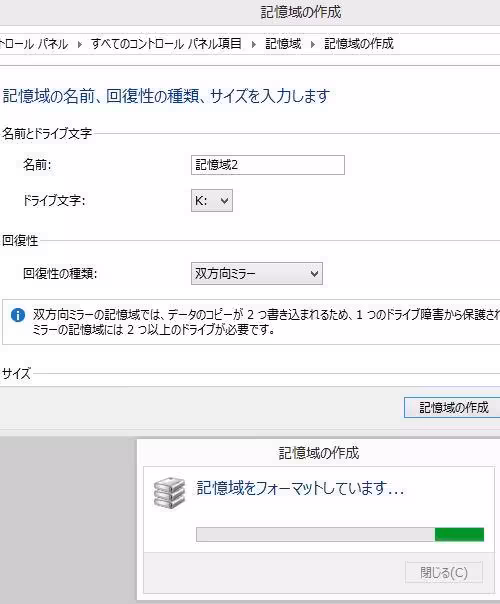Click the formatting progress bar
Image resolution: width=500 pixels, height=604 pixels.
pos(340,535)
